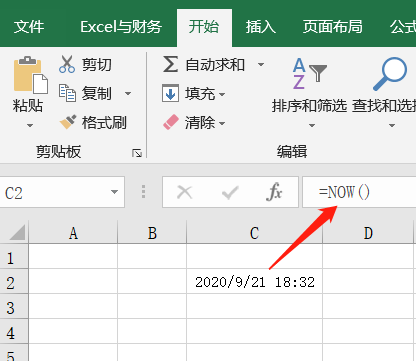Open the 文件 tab
The image size is (416, 361).
coord(29,27)
